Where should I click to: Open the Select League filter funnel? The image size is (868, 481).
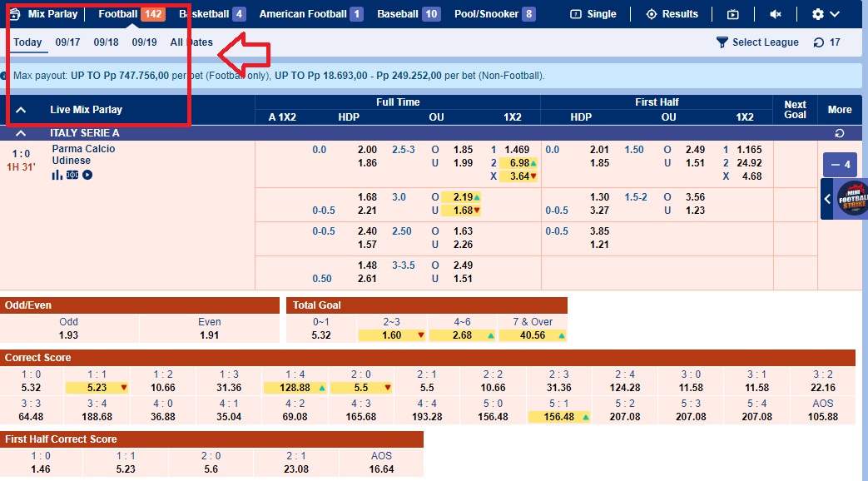[722, 42]
